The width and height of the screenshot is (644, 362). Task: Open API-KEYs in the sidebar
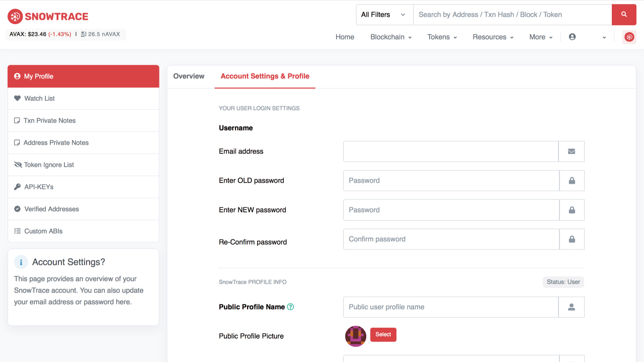click(x=84, y=187)
